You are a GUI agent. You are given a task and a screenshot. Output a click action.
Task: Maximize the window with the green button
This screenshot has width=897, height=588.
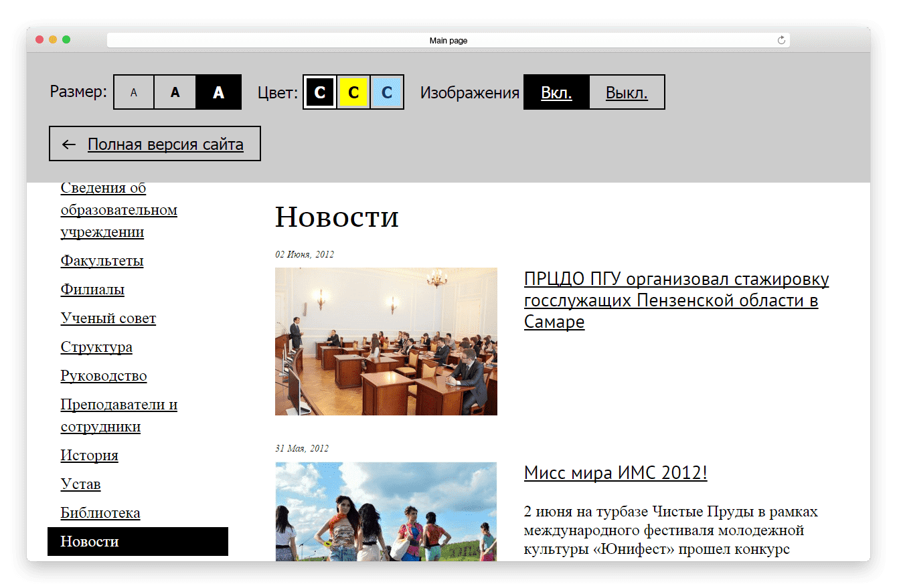66,40
